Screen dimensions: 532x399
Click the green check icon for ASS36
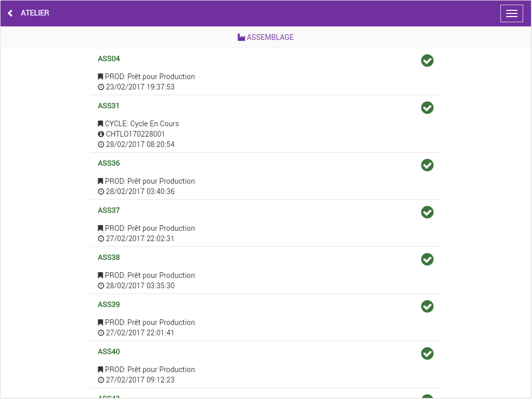pos(427,165)
